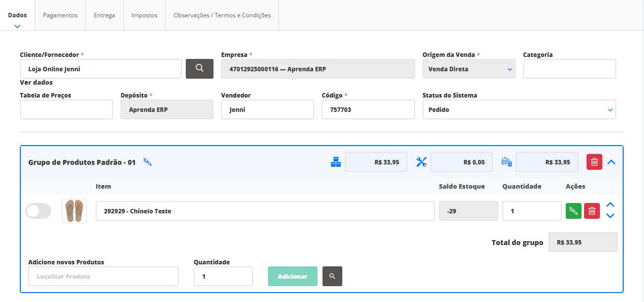Edit the Chinelo Teste item with green pencil
Image resolution: width=644 pixels, height=302 pixels.
[573, 211]
